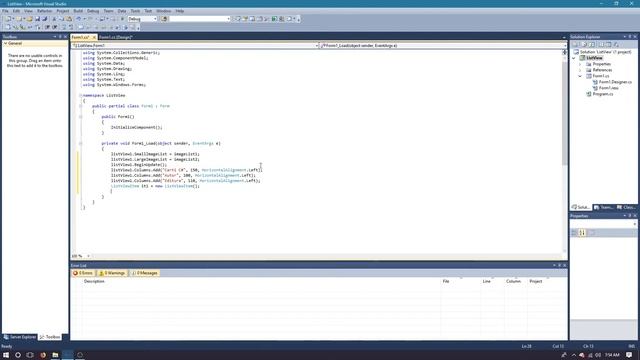Switch to the Team Explorer panel tab
Viewport: 640px width, 360px height.
tap(604, 207)
